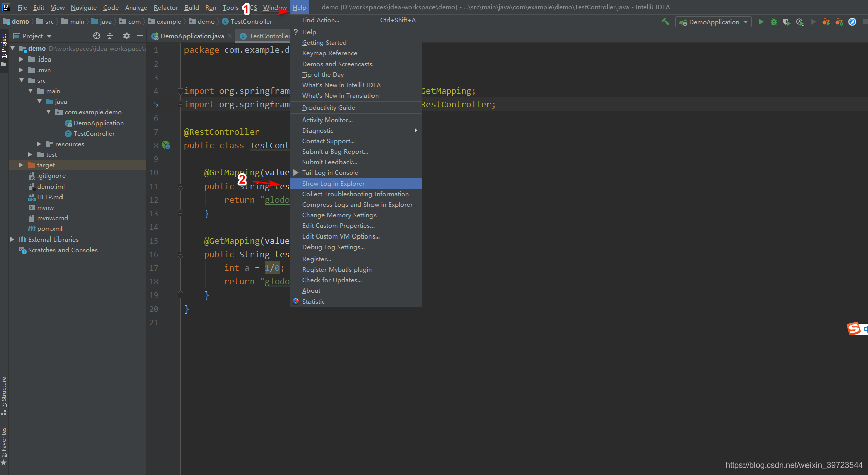Collapse the src folder node
Viewport: 868px width, 475px height.
(x=21, y=80)
